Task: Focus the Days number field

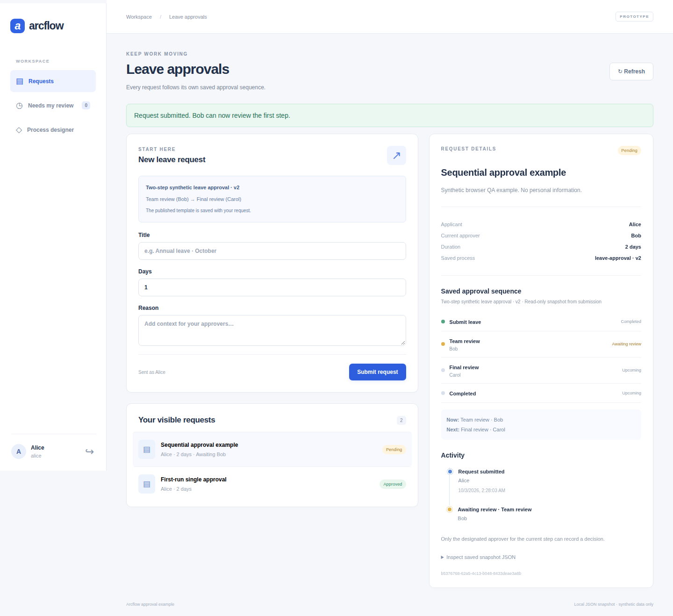Action: click(272, 287)
